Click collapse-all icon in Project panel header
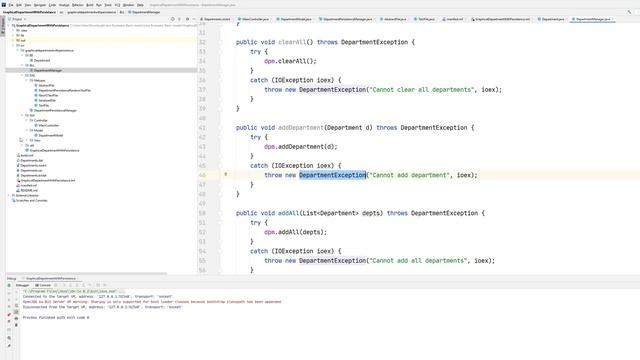The width and height of the screenshot is (640, 360). (x=179, y=19)
